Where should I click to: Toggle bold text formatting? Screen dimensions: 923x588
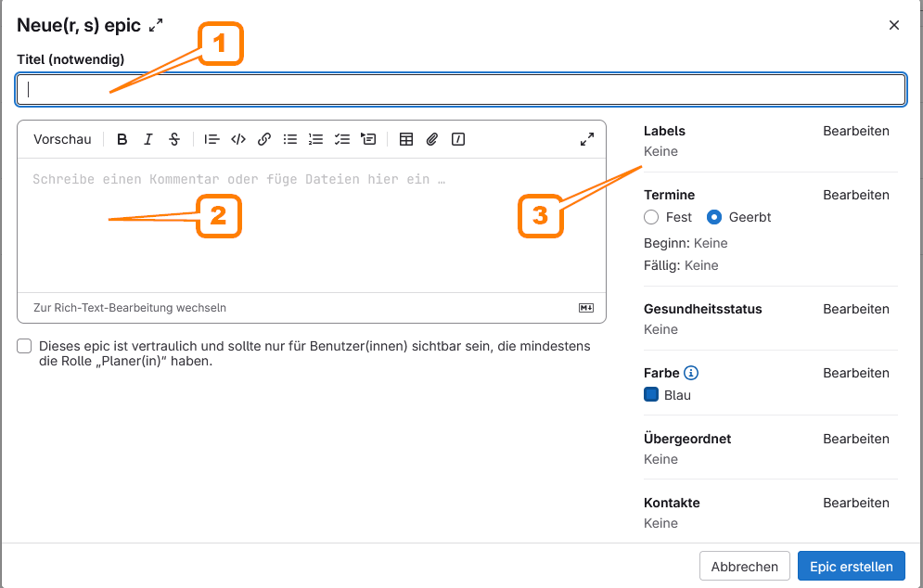click(122, 139)
